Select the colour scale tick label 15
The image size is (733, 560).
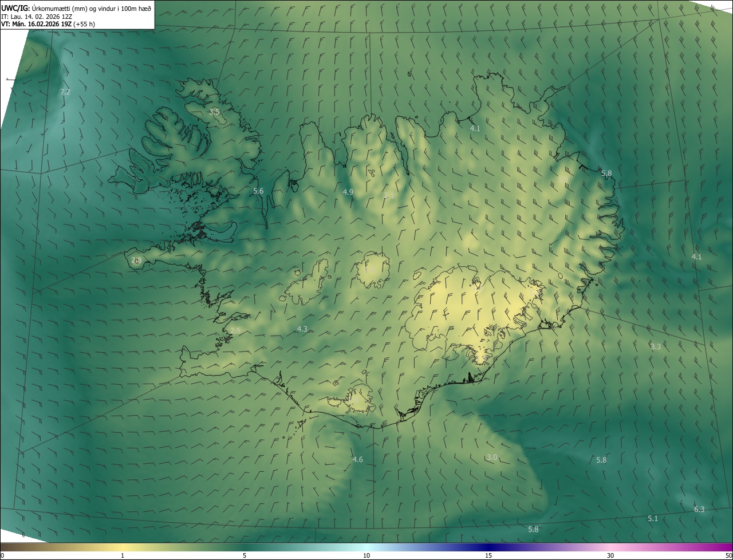point(488,555)
